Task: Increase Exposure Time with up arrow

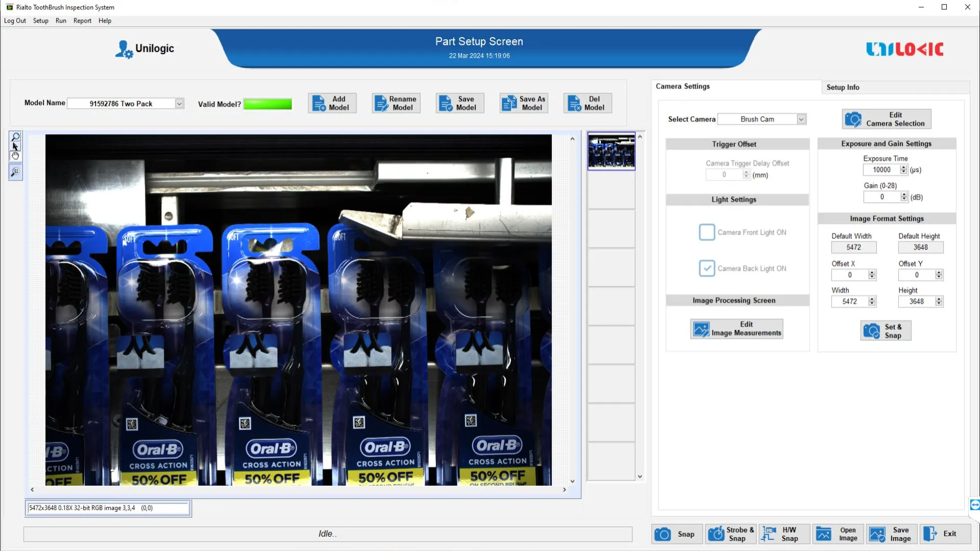Action: (903, 167)
